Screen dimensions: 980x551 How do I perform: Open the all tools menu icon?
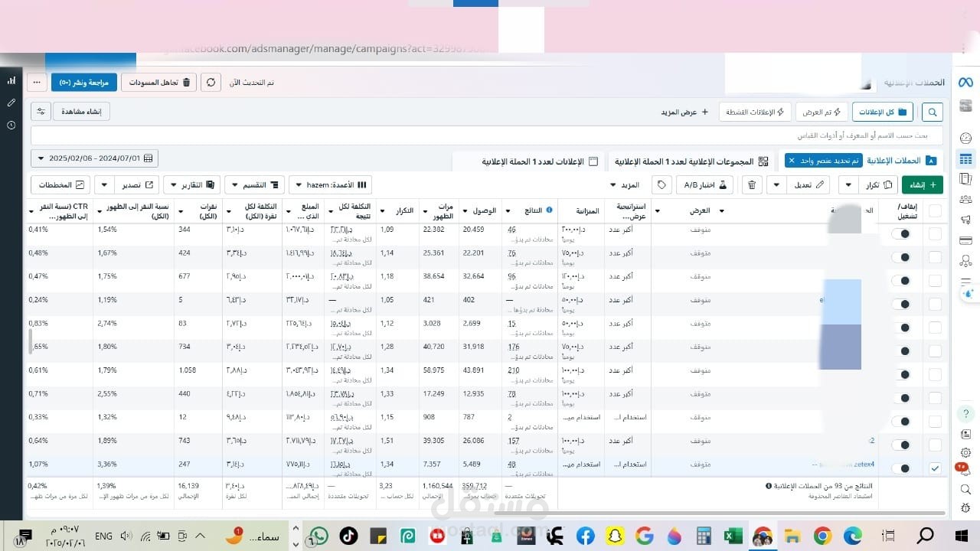965,281
